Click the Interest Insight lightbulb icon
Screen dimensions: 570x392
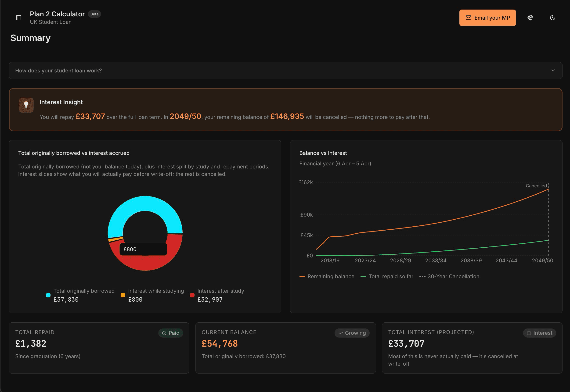[x=26, y=105]
